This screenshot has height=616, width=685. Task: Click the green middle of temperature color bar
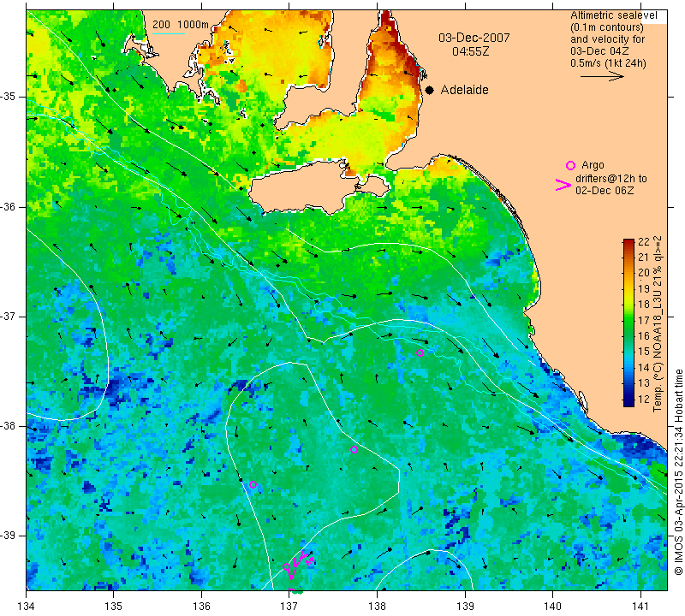(x=628, y=323)
